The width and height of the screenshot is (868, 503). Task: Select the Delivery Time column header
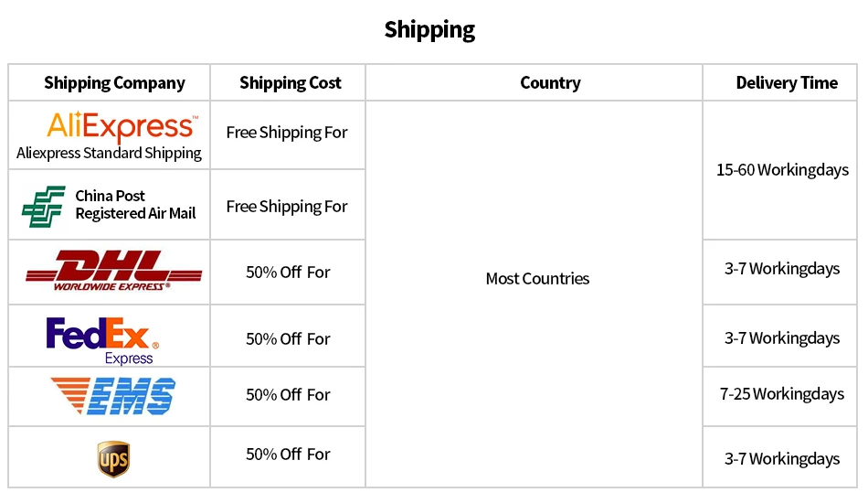point(786,83)
